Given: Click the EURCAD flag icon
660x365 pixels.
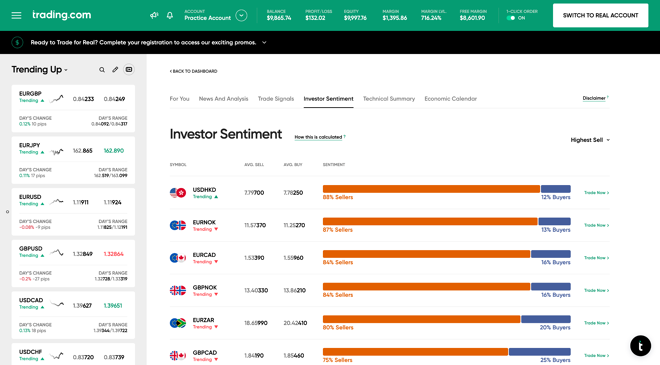Looking at the screenshot, I should (178, 258).
